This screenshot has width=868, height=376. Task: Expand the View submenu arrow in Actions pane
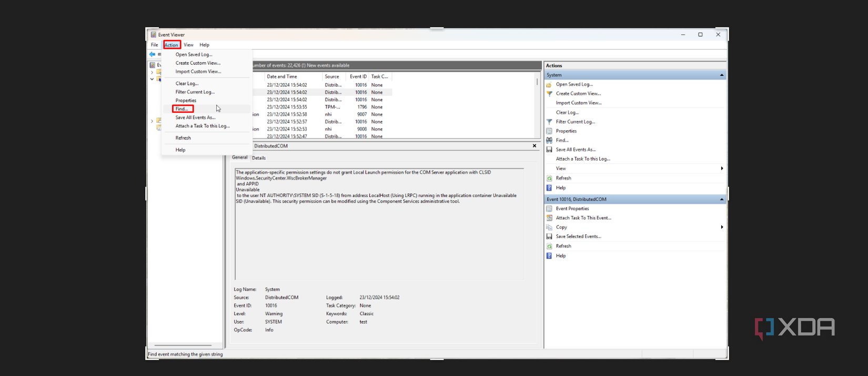coord(722,169)
